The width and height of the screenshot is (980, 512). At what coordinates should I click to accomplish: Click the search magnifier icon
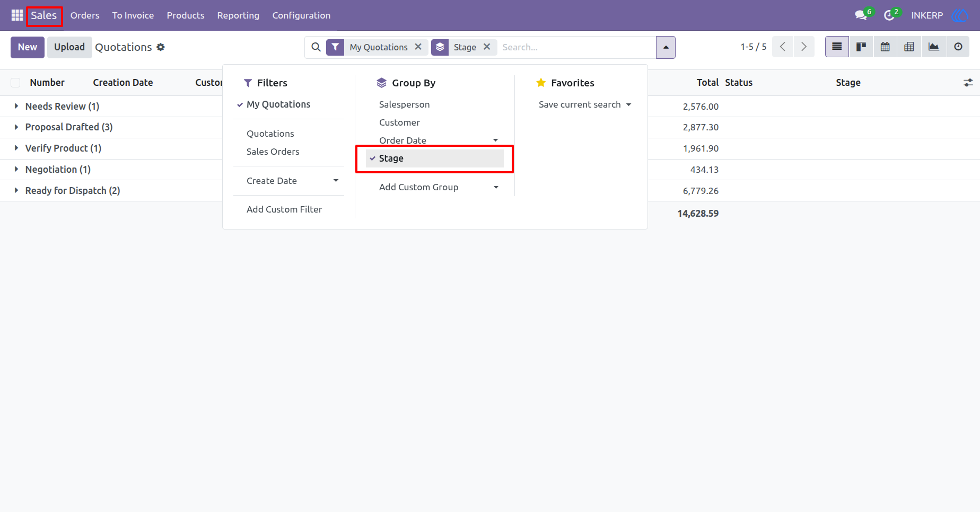[316, 47]
